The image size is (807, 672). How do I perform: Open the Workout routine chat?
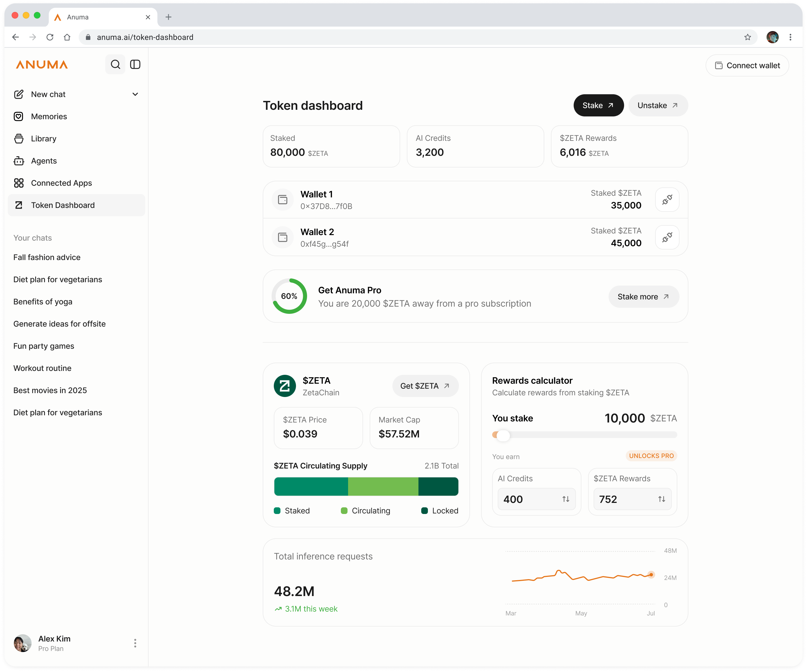[x=42, y=368]
